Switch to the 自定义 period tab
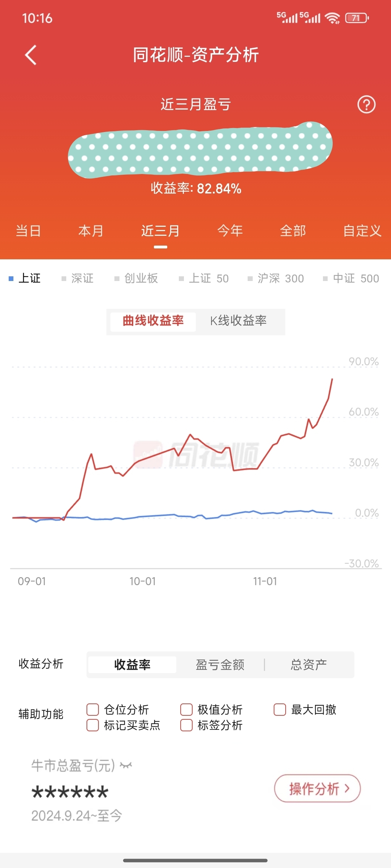Screen dimensions: 391x868 tap(362, 231)
